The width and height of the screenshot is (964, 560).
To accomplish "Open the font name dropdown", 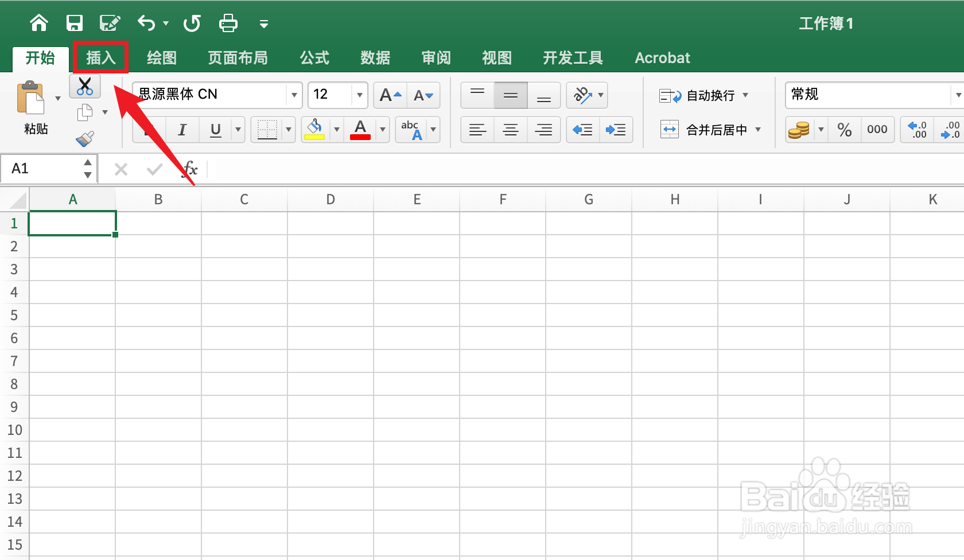I will 294,95.
